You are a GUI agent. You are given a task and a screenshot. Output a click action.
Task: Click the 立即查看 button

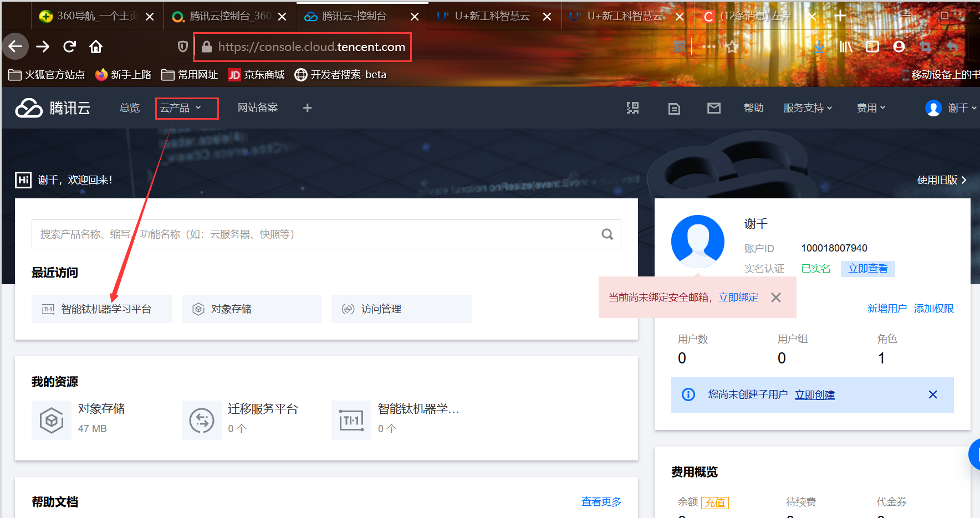(x=868, y=269)
